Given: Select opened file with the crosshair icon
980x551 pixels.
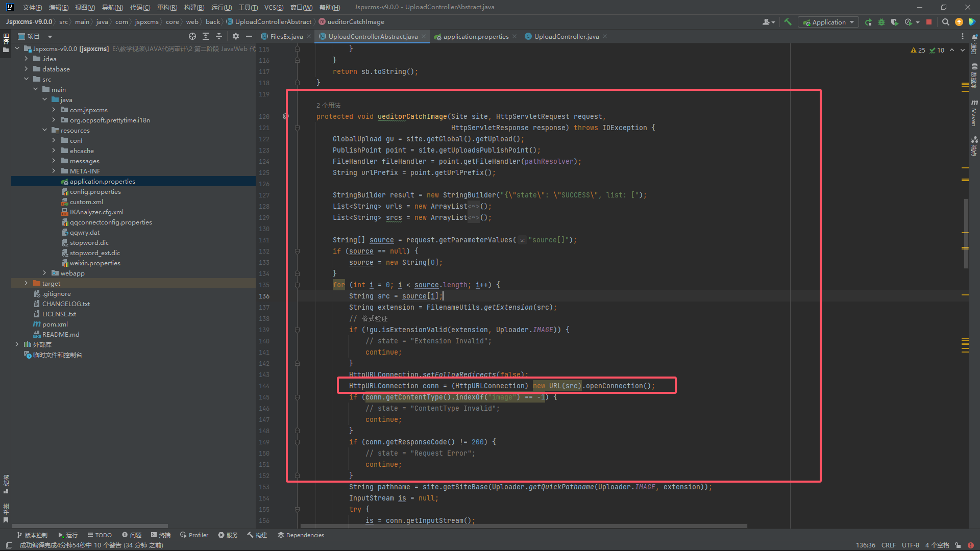Looking at the screenshot, I should click(x=192, y=36).
